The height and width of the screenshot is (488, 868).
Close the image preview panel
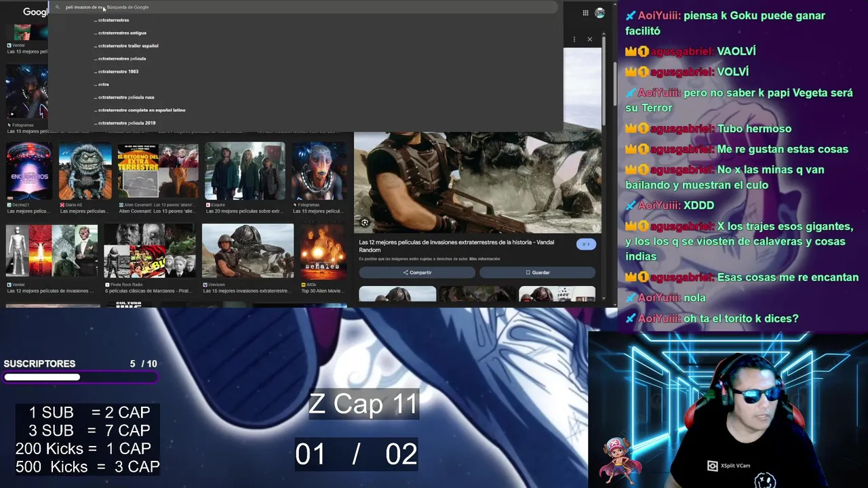click(589, 39)
